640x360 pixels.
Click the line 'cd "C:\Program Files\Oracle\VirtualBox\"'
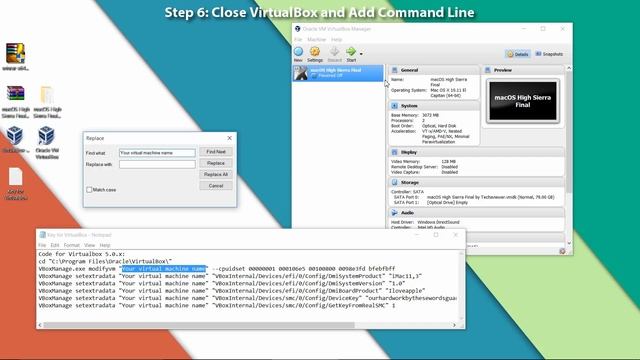pos(105,261)
